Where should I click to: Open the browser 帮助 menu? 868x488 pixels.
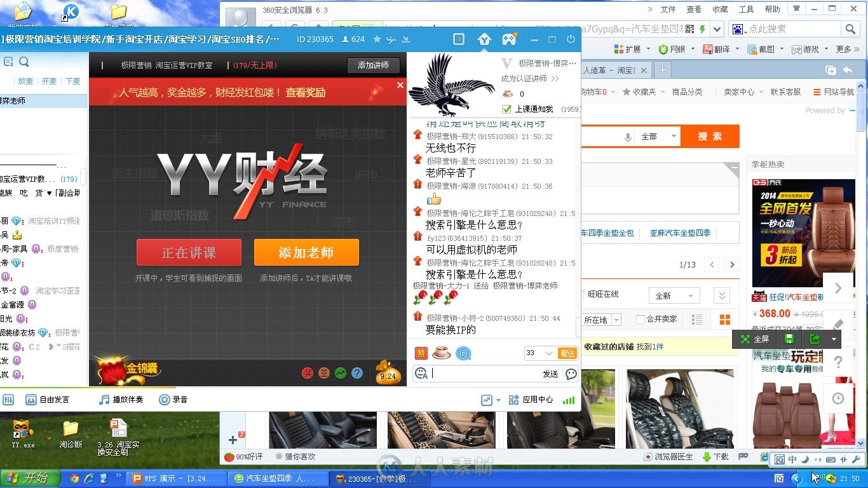tap(772, 10)
